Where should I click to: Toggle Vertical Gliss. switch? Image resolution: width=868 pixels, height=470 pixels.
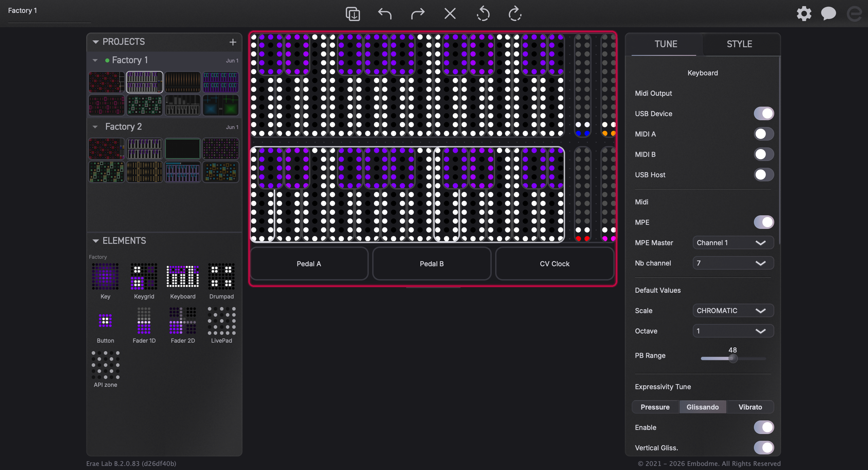[x=764, y=448]
